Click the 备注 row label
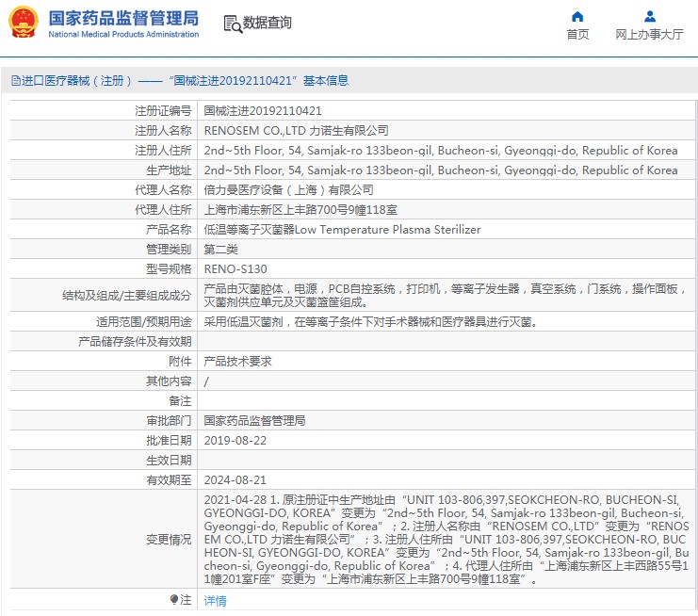 [180, 401]
